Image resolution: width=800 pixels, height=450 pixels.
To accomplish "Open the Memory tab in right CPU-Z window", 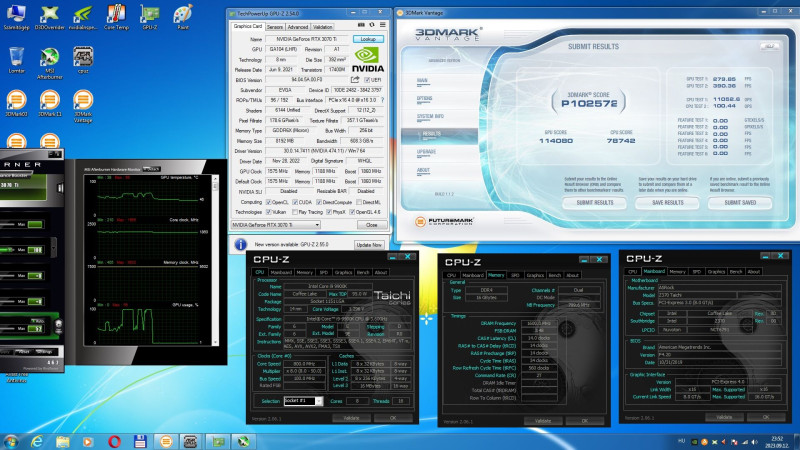I will click(x=678, y=271).
